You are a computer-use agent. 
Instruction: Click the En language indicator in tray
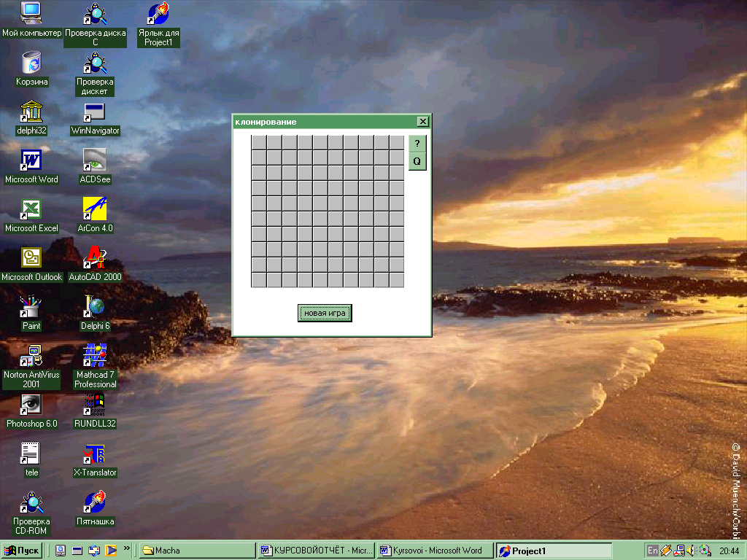tap(653, 551)
